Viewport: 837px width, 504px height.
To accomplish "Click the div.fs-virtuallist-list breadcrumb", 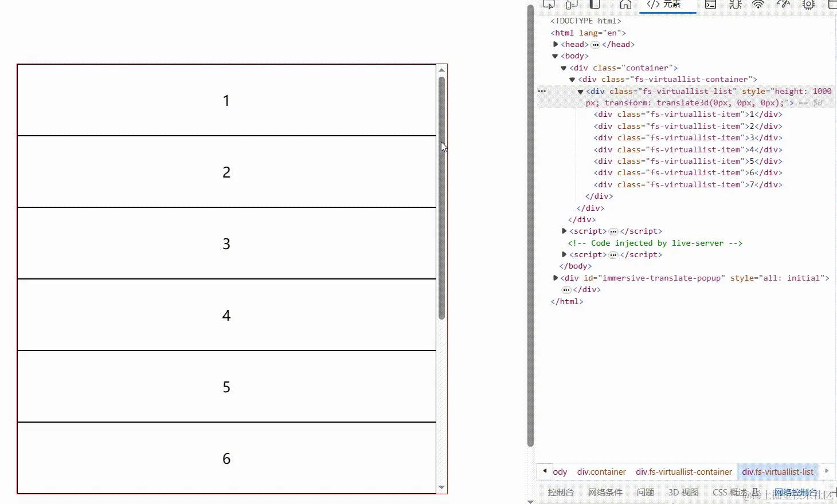I will pyautogui.click(x=777, y=472).
